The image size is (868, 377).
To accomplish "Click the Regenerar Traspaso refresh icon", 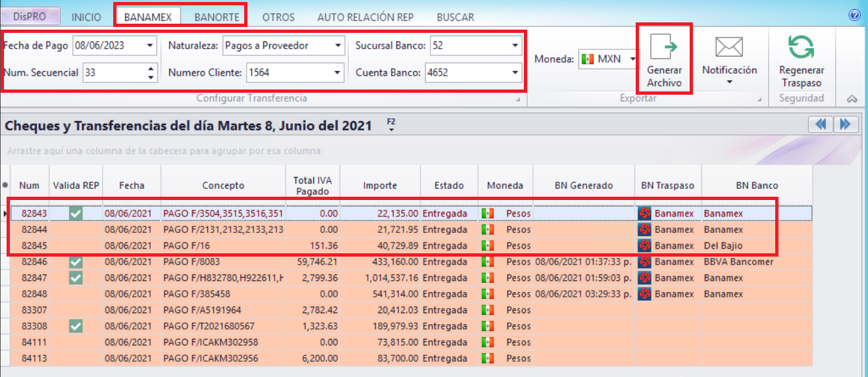I will point(801,47).
